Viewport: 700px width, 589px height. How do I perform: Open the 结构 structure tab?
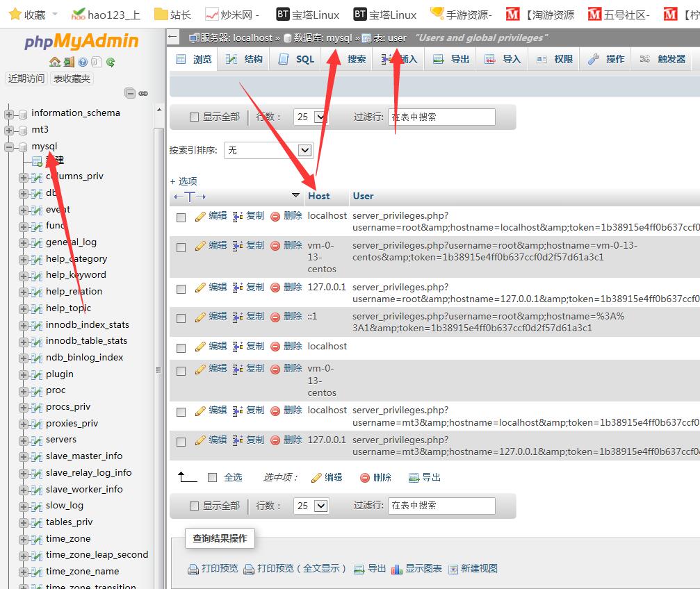[245, 60]
